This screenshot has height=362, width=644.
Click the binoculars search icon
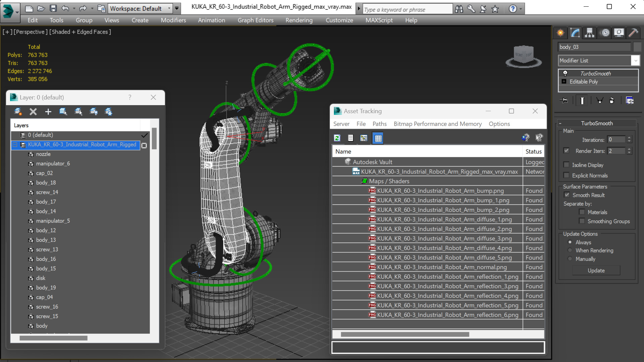pos(459,9)
